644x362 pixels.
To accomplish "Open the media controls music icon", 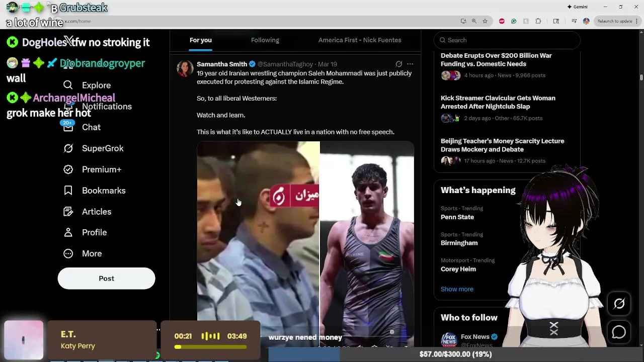I will [x=574, y=21].
